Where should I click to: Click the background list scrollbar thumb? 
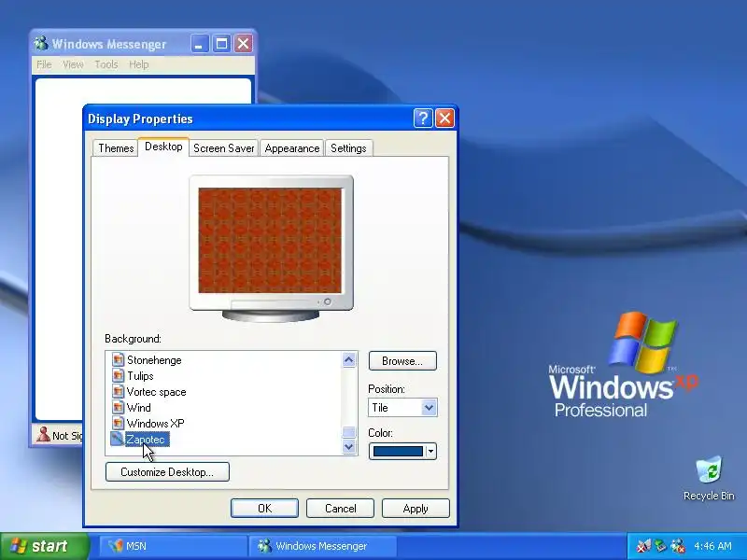pyautogui.click(x=348, y=432)
